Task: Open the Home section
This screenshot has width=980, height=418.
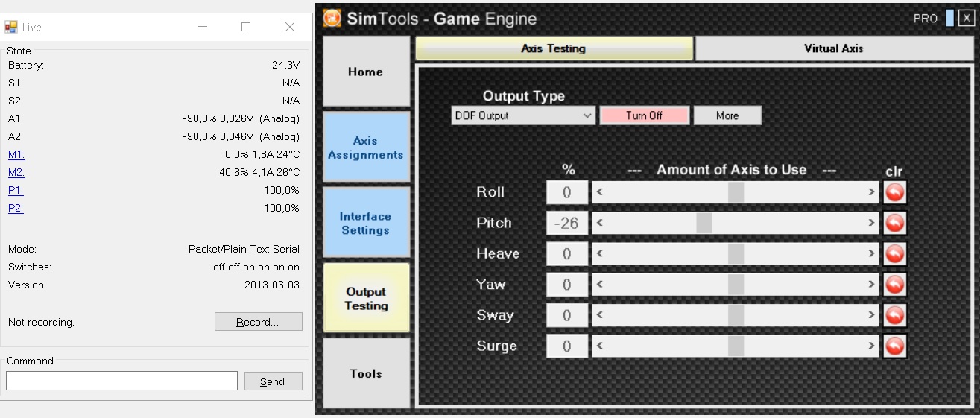Action: 366,72
